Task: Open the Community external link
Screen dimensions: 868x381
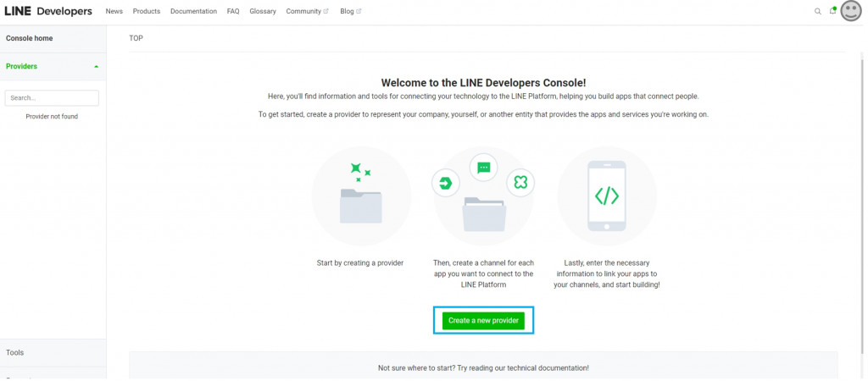Action: point(307,11)
